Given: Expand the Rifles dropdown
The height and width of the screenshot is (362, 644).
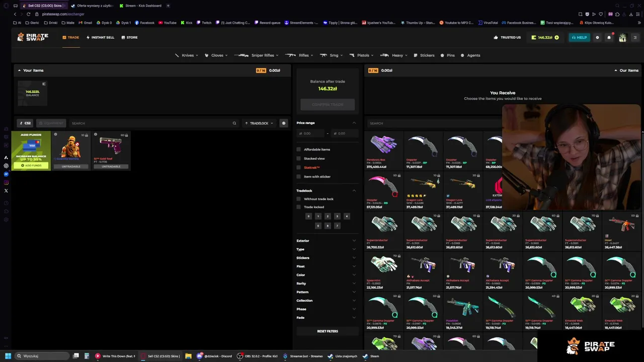Looking at the screenshot, I should coord(299,55).
